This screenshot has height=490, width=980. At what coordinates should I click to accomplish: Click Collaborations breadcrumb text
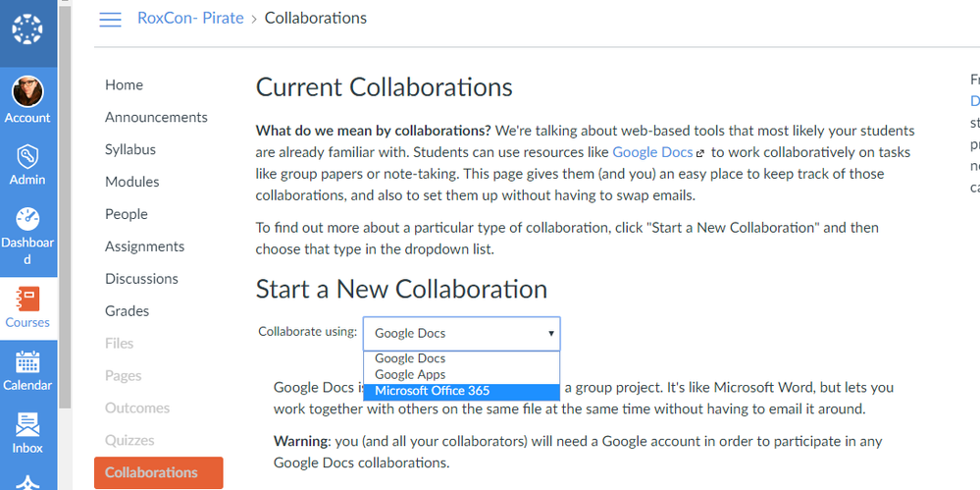(x=316, y=18)
